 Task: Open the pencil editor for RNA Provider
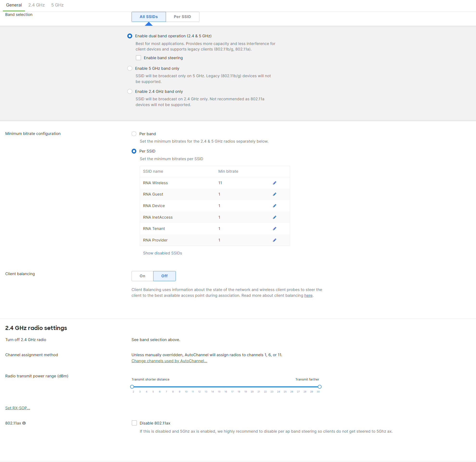pos(274,240)
